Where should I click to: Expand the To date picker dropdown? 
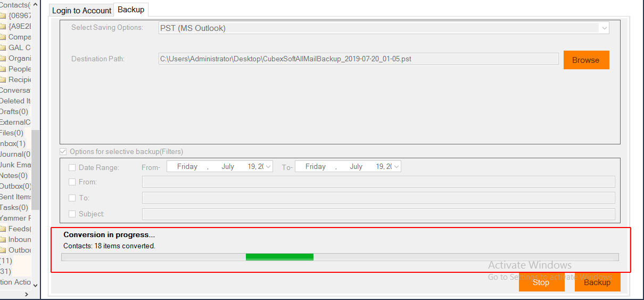click(x=396, y=167)
